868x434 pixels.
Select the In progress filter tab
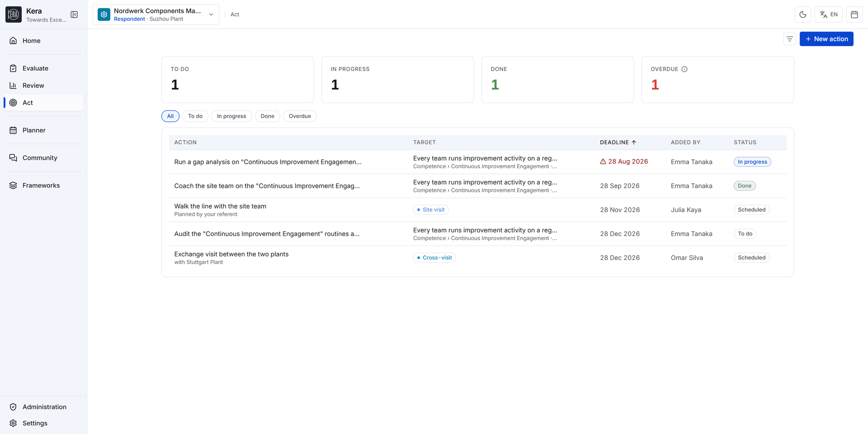click(x=231, y=116)
